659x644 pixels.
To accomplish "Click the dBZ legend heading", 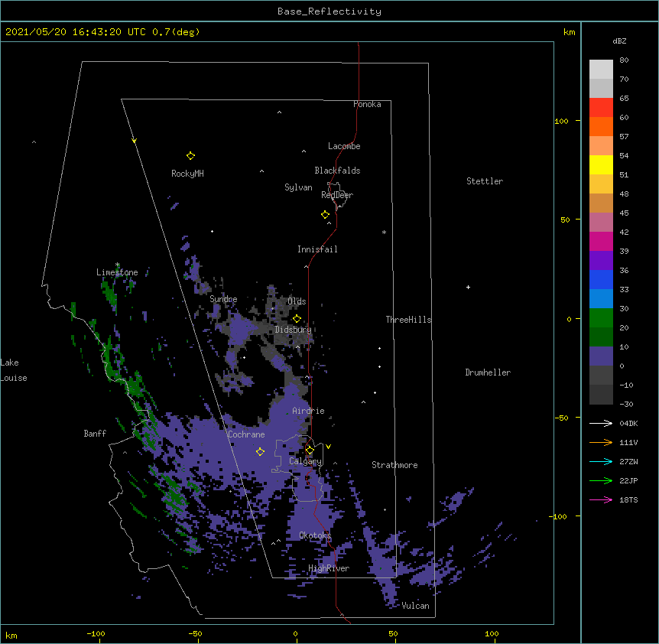I will [619, 41].
